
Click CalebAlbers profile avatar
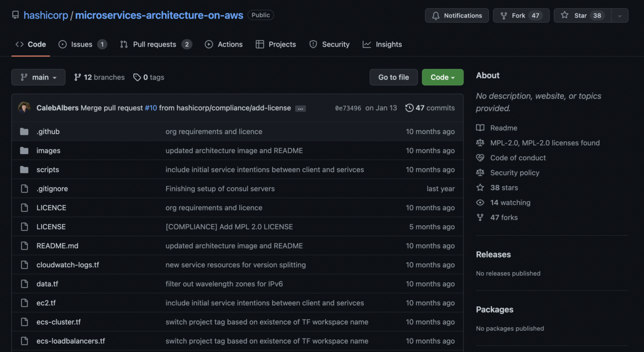(x=24, y=107)
